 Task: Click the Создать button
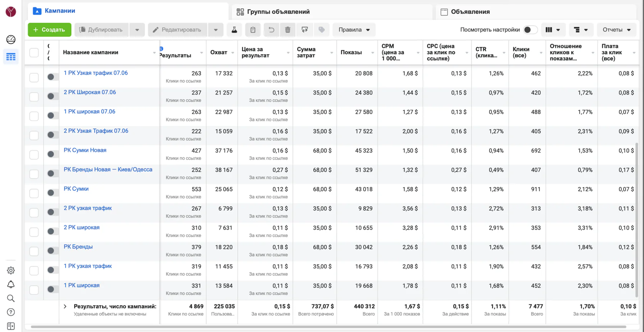pos(49,29)
